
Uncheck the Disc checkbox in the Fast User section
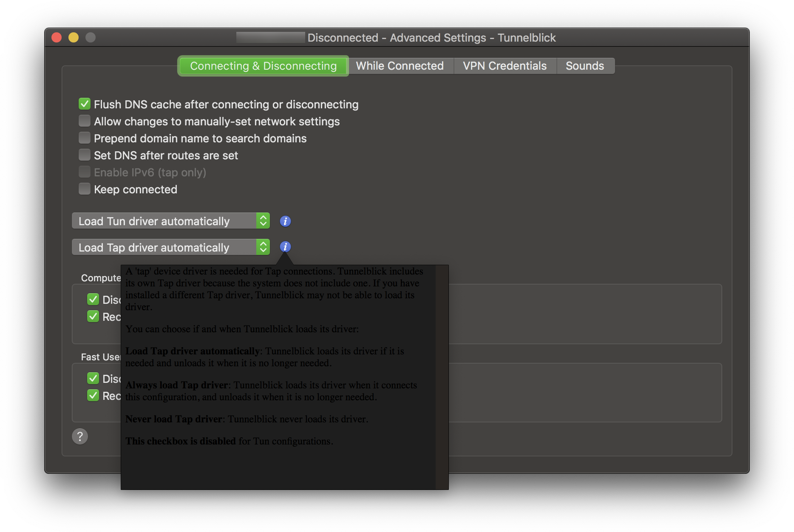pos(93,379)
